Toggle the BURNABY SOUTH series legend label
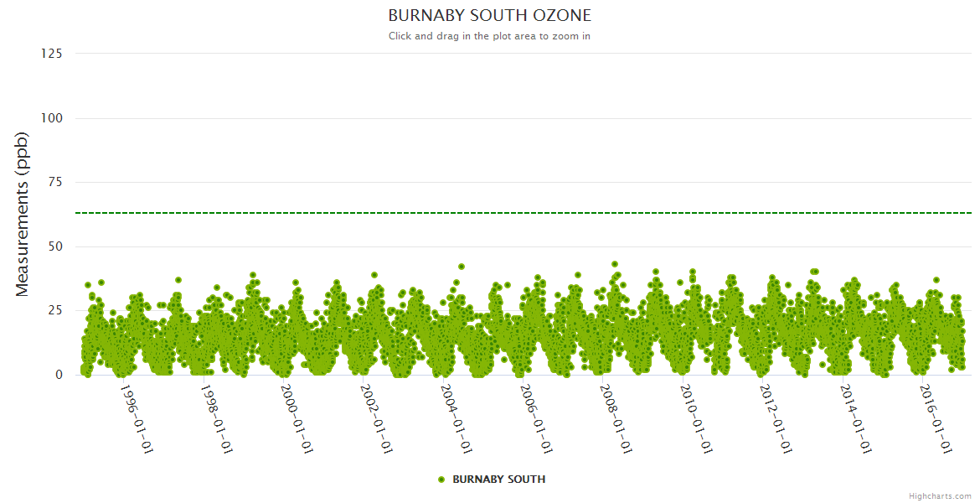 (498, 480)
